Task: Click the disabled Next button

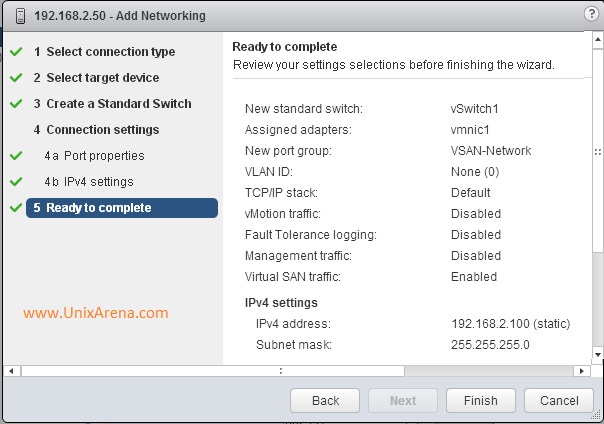Action: (403, 401)
